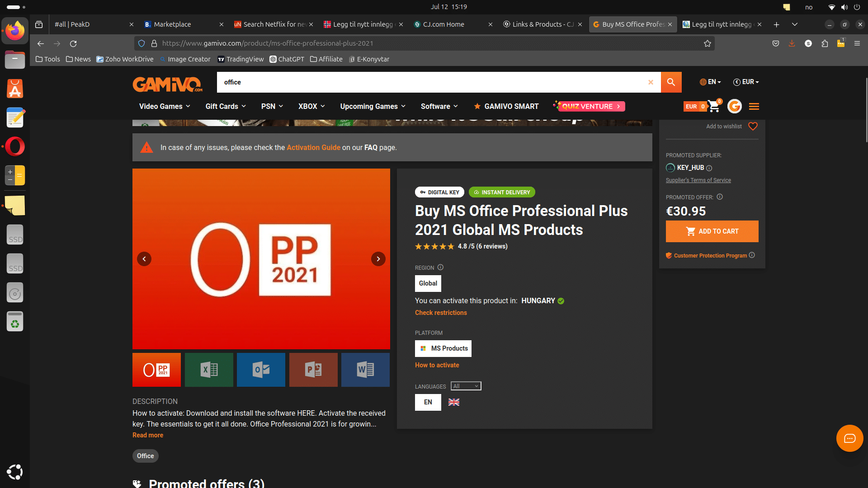The width and height of the screenshot is (868, 488).
Task: Open the shopping cart icon
Action: coord(714,106)
